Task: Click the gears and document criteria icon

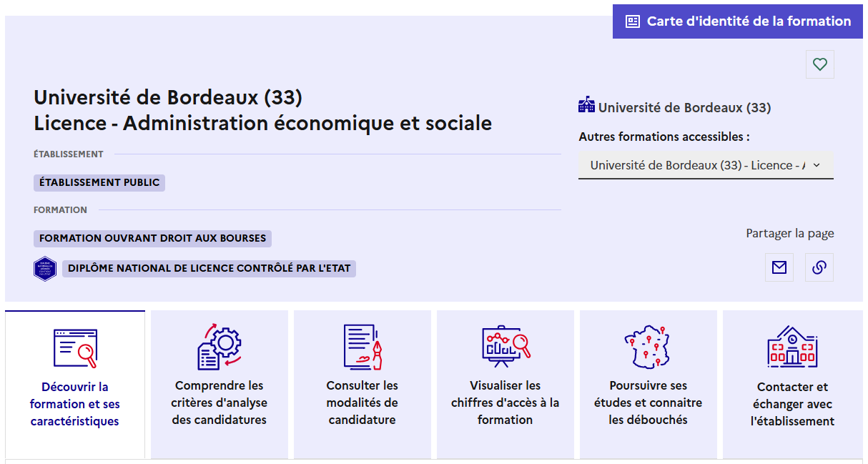Action: click(x=219, y=347)
